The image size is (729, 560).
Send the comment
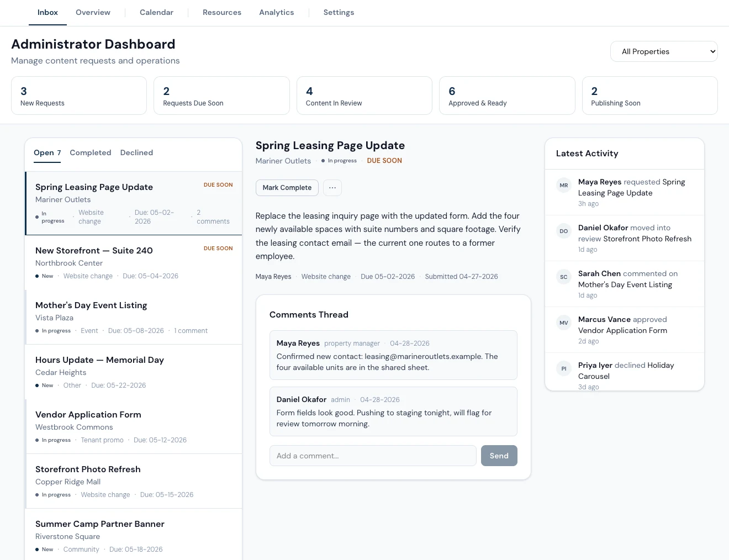click(x=499, y=456)
